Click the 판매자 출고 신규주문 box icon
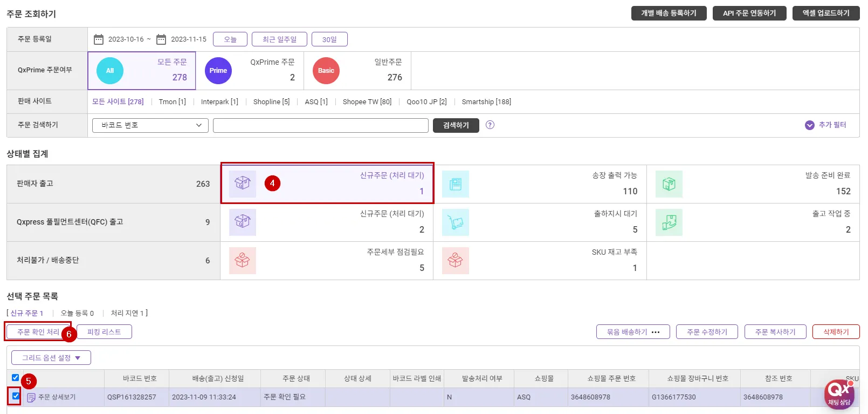The width and height of the screenshot is (868, 414). tap(243, 184)
